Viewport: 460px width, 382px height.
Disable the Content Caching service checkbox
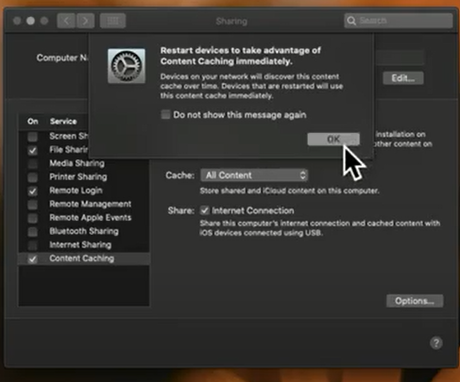tap(33, 259)
